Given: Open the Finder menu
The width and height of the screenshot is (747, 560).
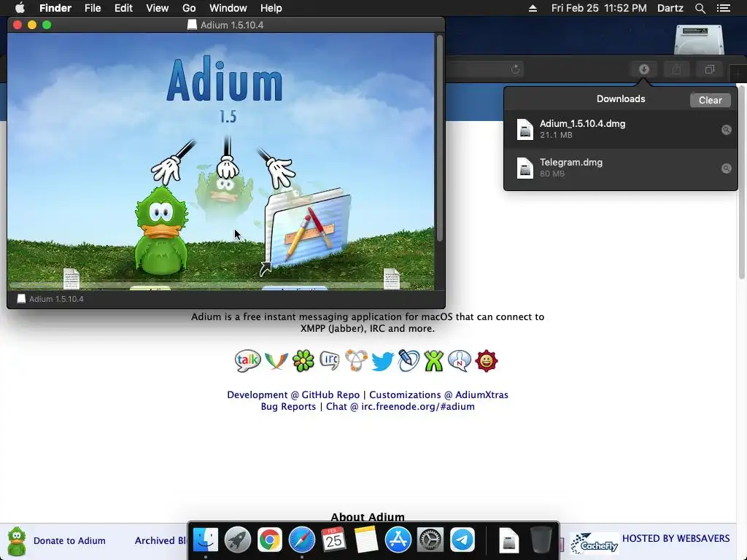Looking at the screenshot, I should (55, 8).
